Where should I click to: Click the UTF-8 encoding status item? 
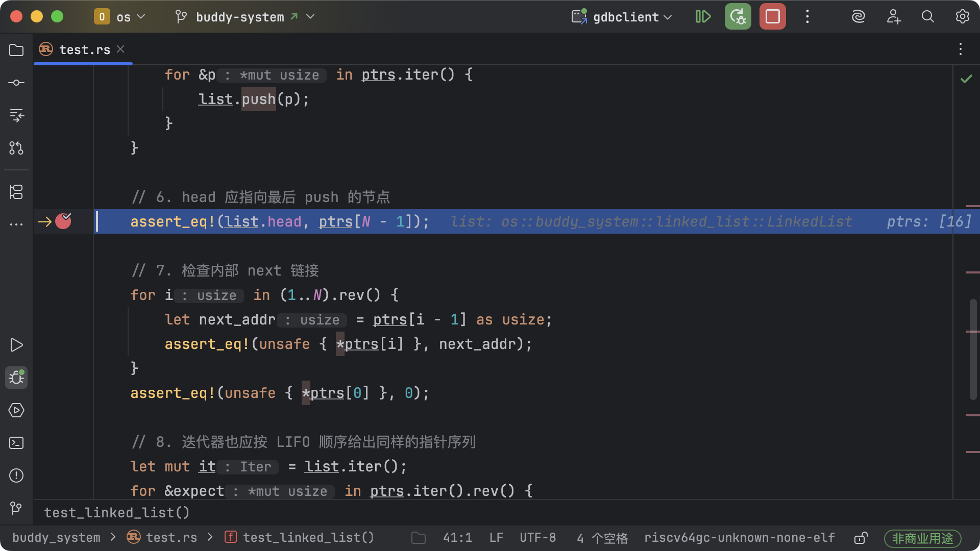click(x=537, y=538)
